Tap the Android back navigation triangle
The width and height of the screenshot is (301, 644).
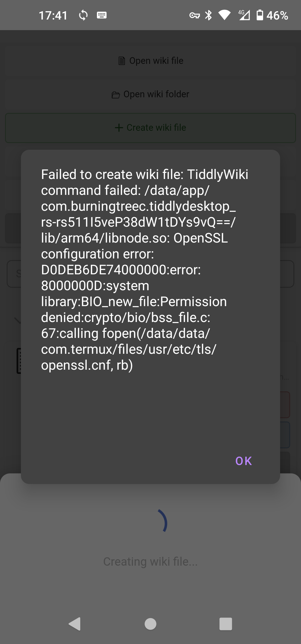click(75, 624)
